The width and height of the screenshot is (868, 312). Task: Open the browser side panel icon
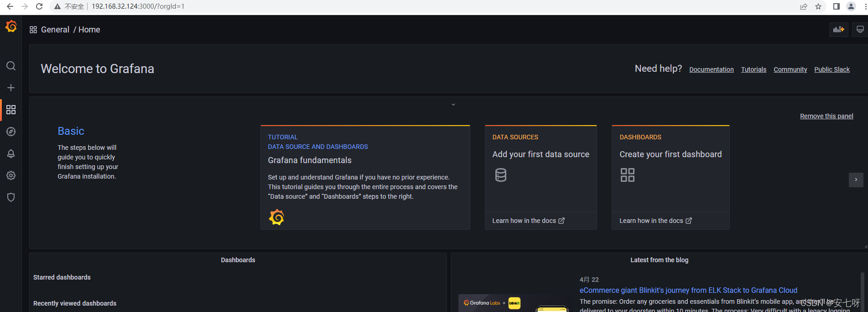click(836, 6)
